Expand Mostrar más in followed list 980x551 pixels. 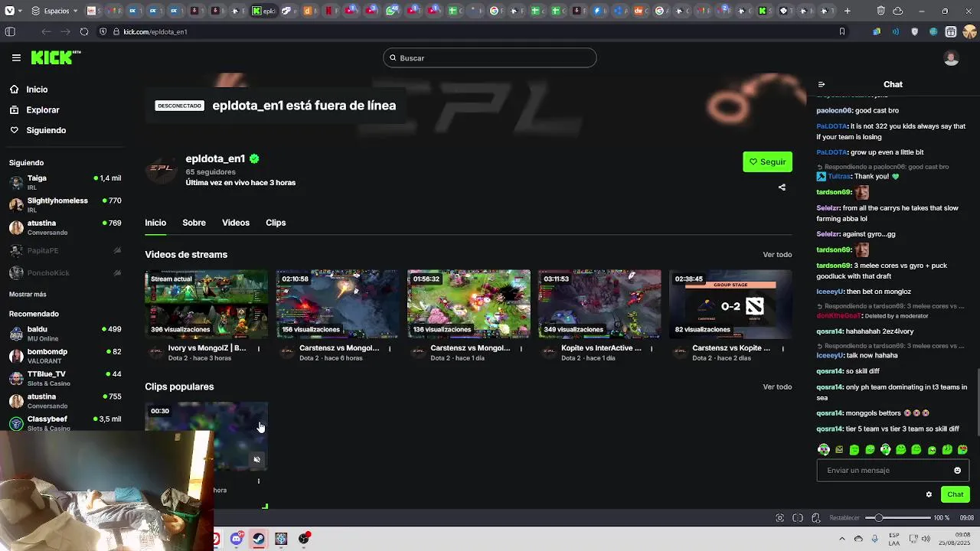28,294
